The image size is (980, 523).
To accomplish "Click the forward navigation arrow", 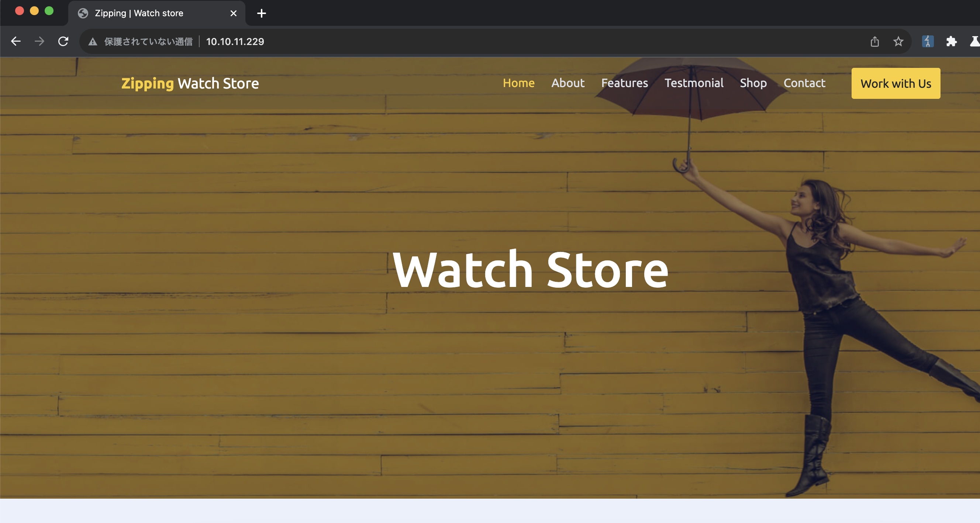I will (x=39, y=41).
